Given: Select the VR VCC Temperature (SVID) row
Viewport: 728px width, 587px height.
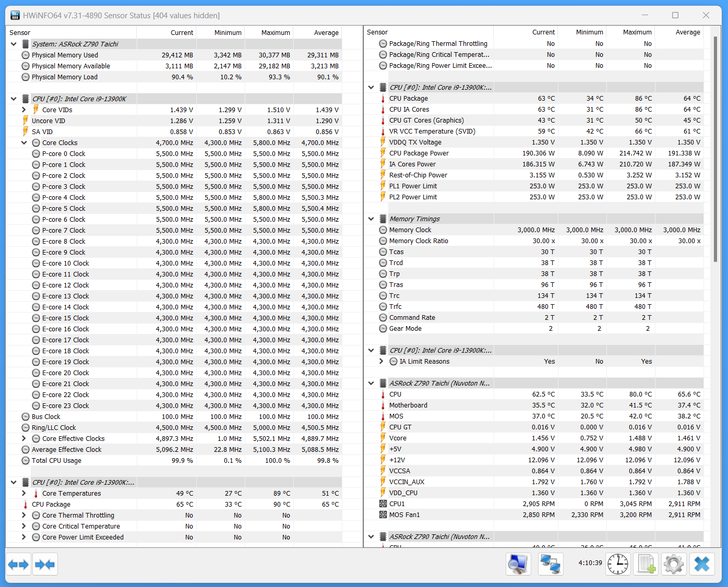Looking at the screenshot, I should pyautogui.click(x=533, y=131).
